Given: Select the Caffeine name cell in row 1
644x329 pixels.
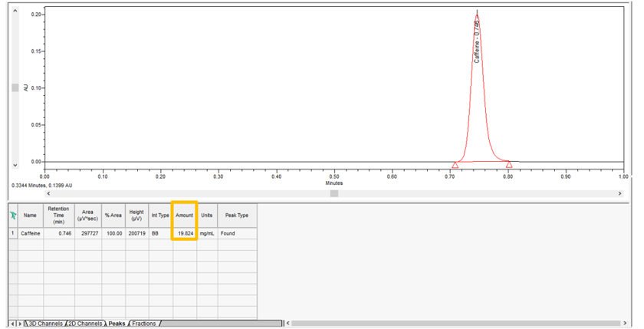Looking at the screenshot, I should (x=31, y=233).
